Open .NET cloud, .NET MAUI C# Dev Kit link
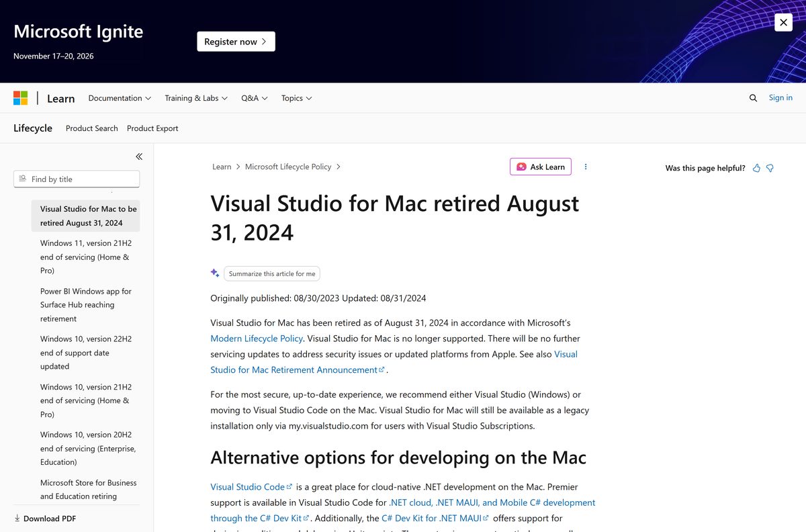This screenshot has height=532, width=806. coord(403,511)
